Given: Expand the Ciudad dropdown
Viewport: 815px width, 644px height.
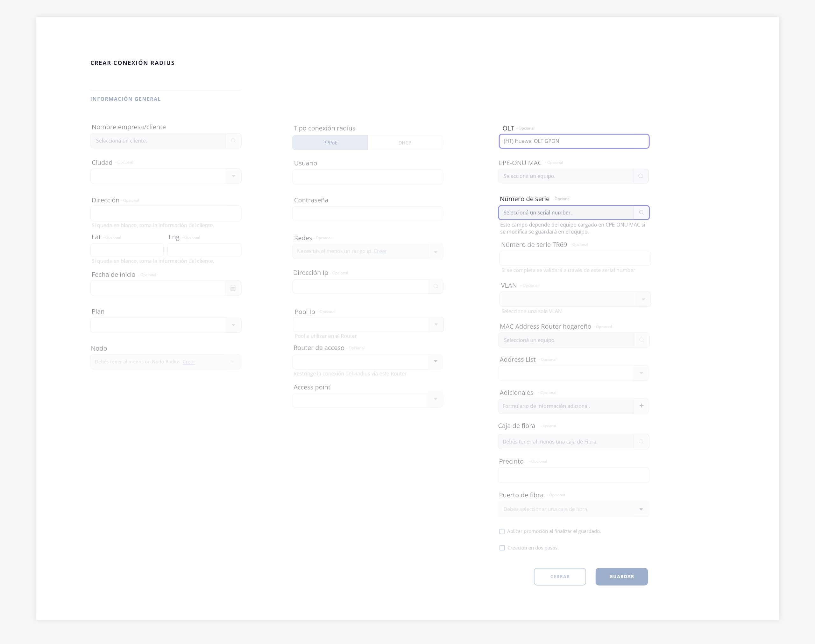Looking at the screenshot, I should tap(233, 176).
